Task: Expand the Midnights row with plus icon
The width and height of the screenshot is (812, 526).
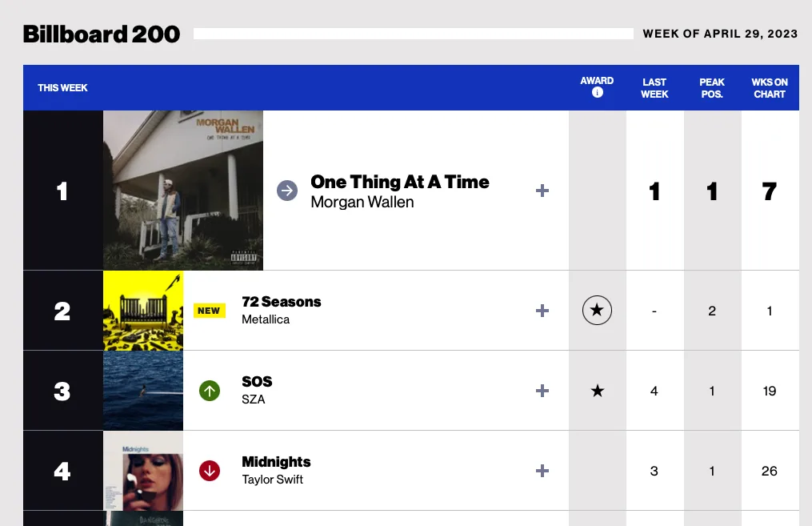Action: [542, 471]
